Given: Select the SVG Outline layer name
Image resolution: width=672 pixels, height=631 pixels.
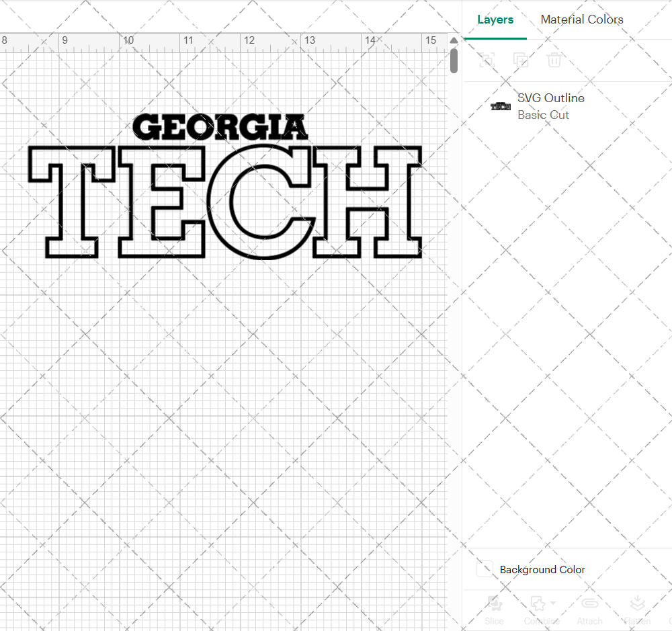Looking at the screenshot, I should tap(551, 98).
